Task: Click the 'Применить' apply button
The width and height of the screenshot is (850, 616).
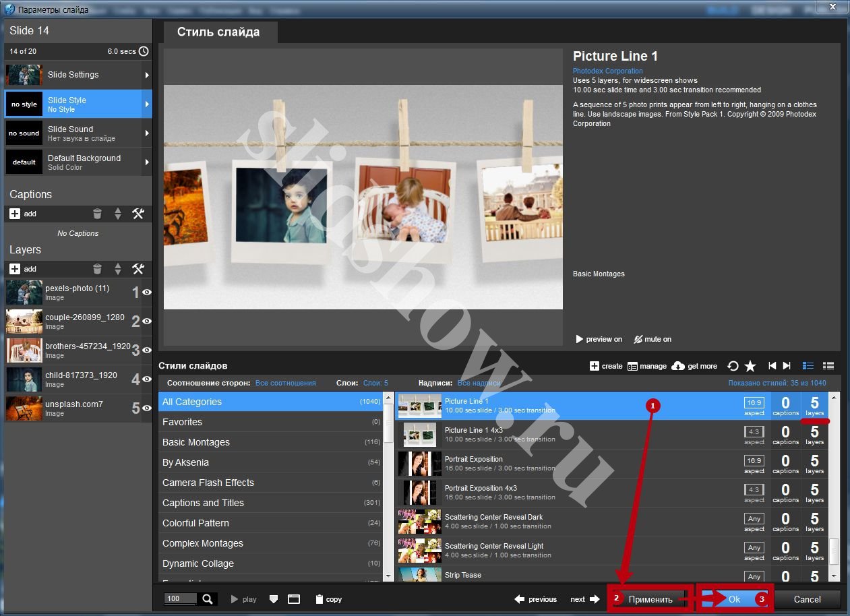Action: (x=650, y=599)
